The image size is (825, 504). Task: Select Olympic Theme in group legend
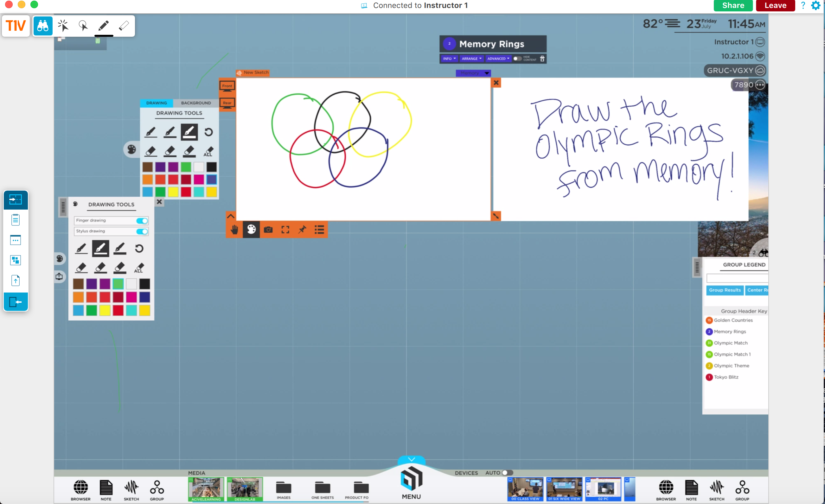pyautogui.click(x=727, y=366)
